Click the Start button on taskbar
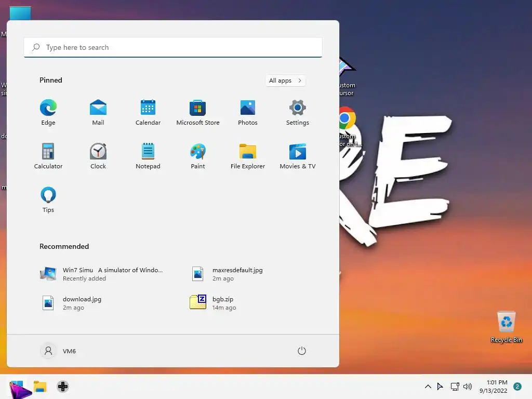 [x=17, y=387]
